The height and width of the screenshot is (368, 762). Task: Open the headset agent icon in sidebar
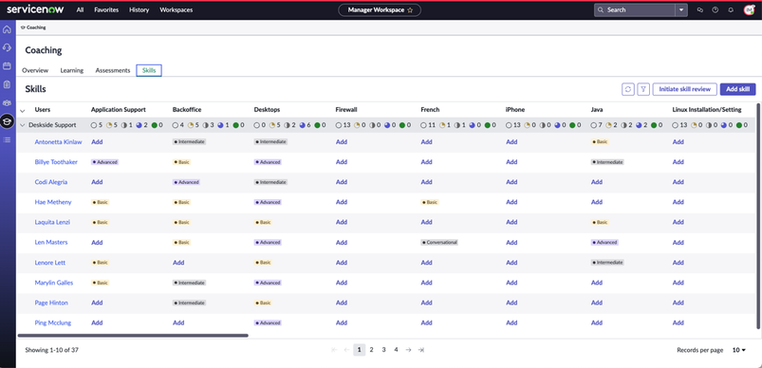pyautogui.click(x=7, y=48)
